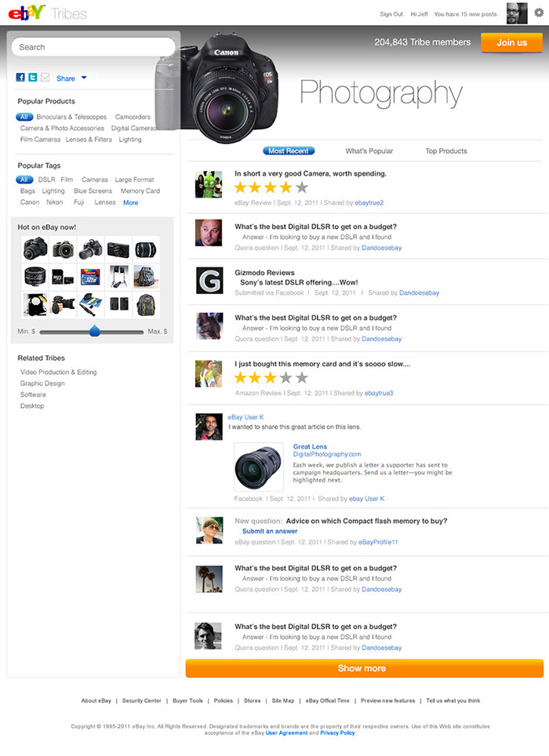Viewport: 549px width, 756px height.
Task: Toggle the Memory Card tag filter
Action: 140,191
